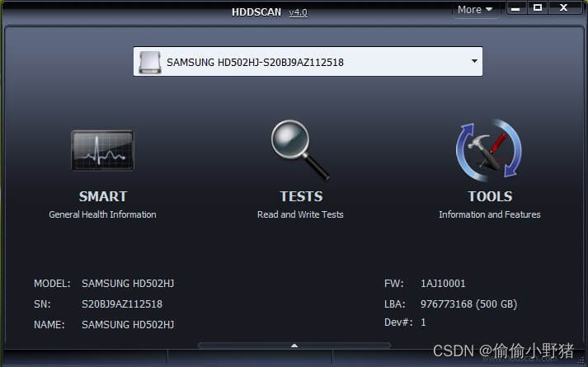
Task: Click the TESTS label
Action: click(x=301, y=196)
